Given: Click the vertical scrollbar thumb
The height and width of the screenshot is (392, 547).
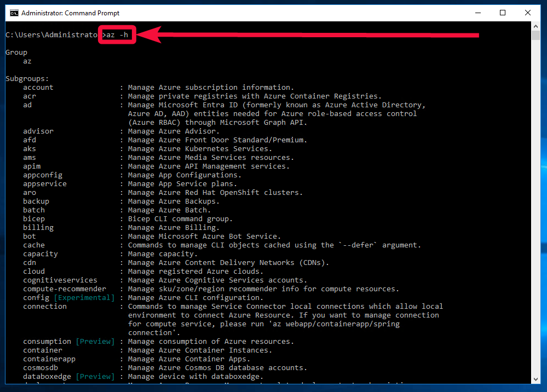Looking at the screenshot, I should click(x=536, y=35).
